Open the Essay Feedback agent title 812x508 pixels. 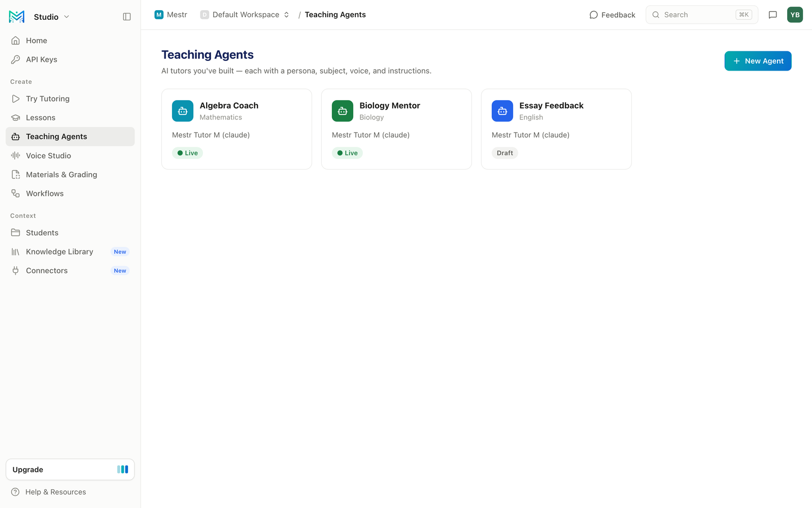click(x=551, y=105)
